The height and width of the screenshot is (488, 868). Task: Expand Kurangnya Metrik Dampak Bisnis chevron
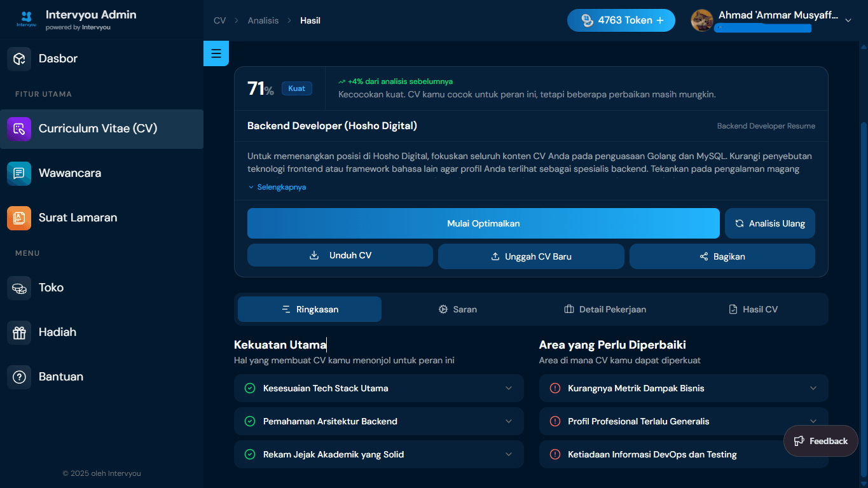point(813,388)
